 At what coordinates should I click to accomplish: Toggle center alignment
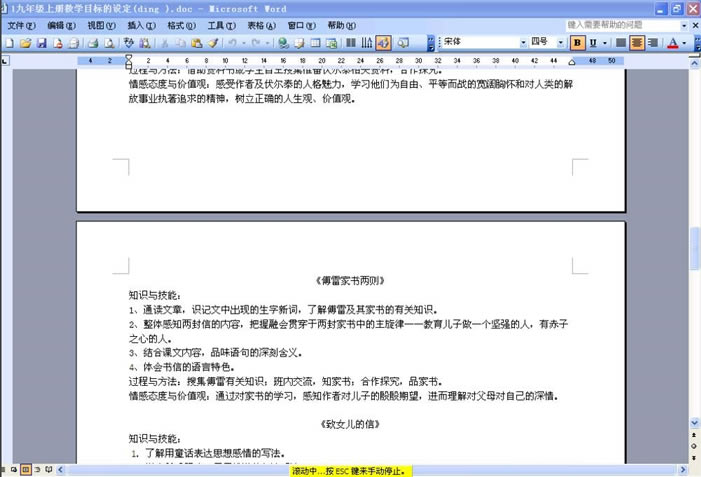(x=637, y=43)
